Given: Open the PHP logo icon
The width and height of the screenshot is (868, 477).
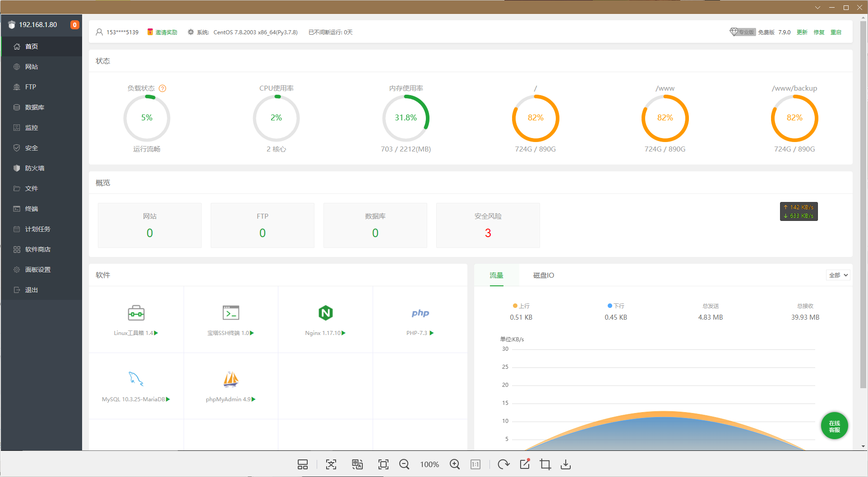Looking at the screenshot, I should (x=420, y=313).
